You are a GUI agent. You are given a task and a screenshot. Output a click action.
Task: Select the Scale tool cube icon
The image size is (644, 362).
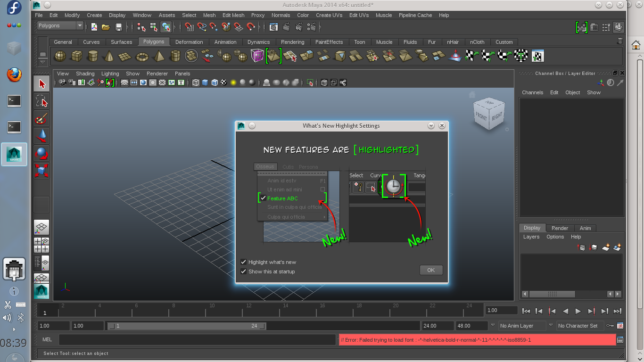41,170
